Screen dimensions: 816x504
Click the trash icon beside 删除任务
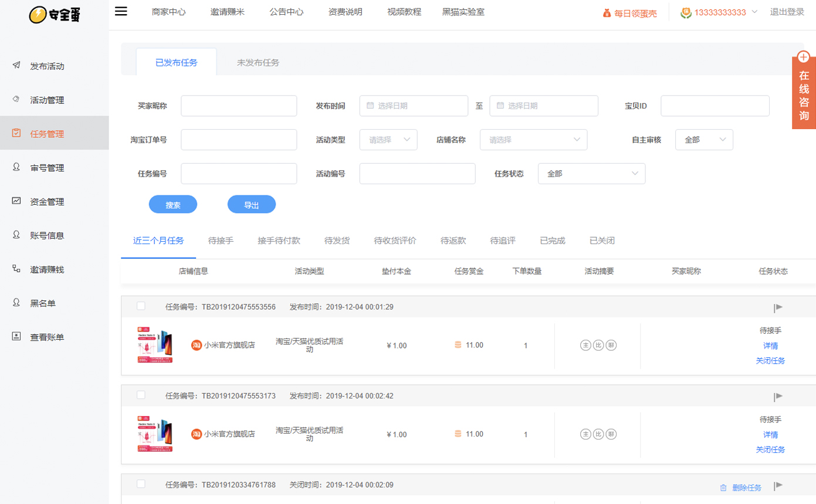pos(723,488)
